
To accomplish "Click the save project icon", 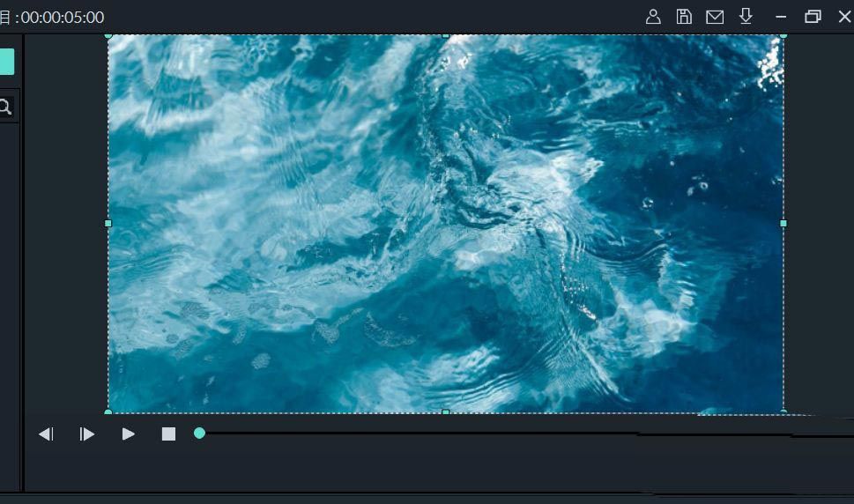I will (x=684, y=17).
